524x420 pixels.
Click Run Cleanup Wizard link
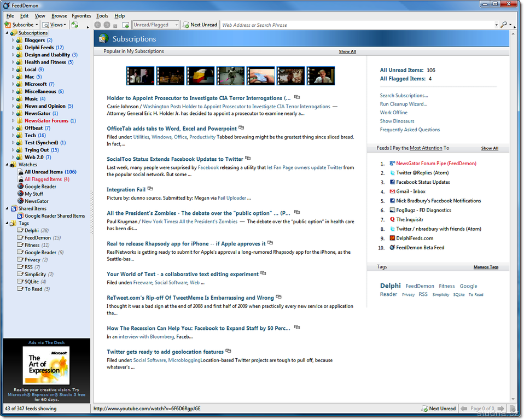click(403, 104)
